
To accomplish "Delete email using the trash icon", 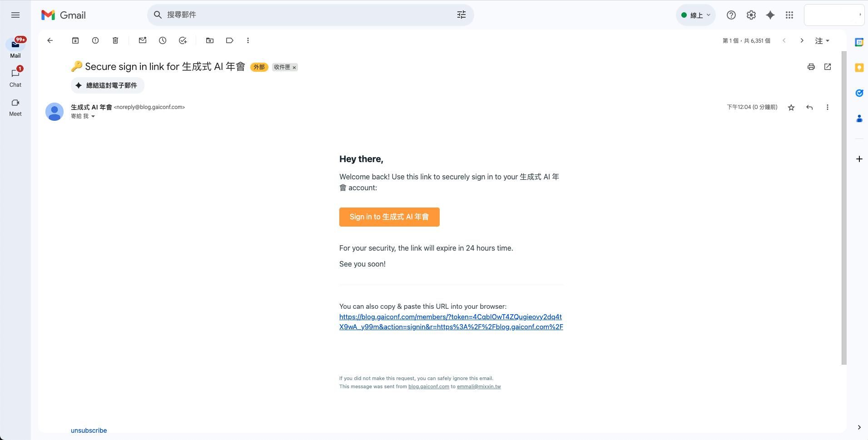I will coord(115,40).
